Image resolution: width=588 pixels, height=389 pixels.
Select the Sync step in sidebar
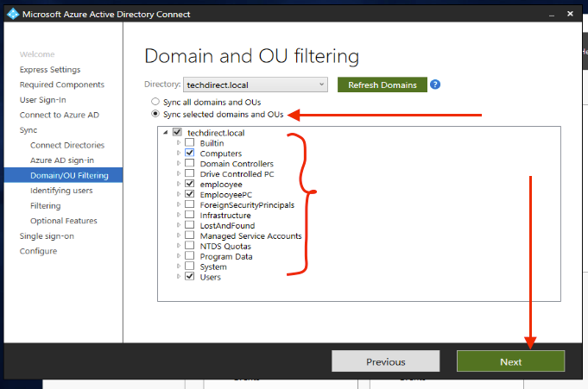[28, 130]
